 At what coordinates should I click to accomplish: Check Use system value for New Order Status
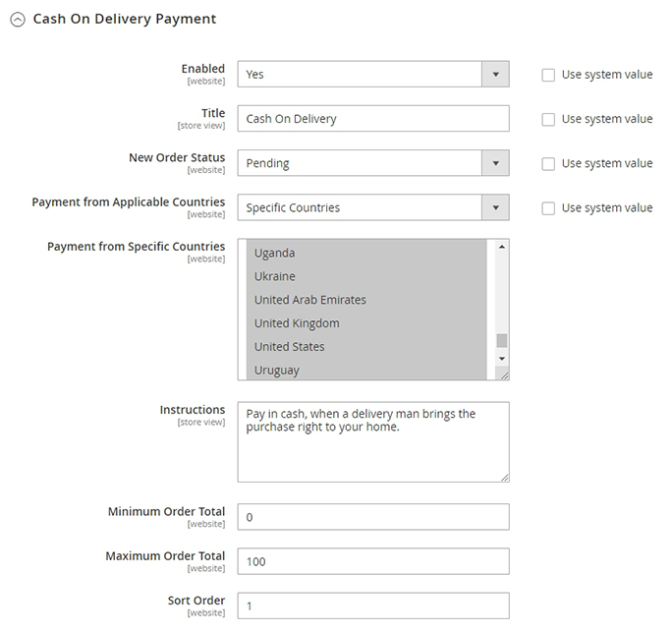pyautogui.click(x=548, y=163)
